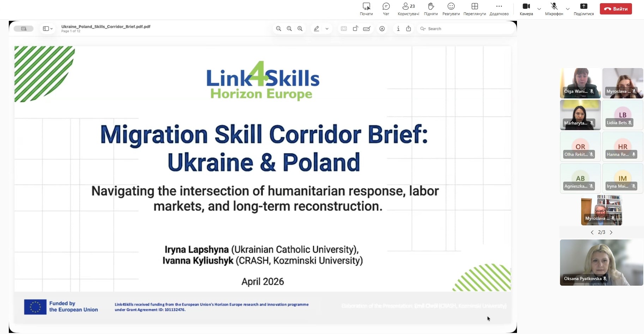644x334 pixels.
Task: Go to the next participants page
Action: [611, 232]
